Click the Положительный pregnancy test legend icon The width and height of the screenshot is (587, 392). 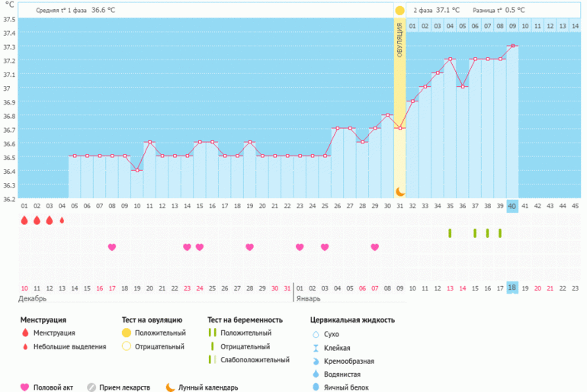coord(214,333)
